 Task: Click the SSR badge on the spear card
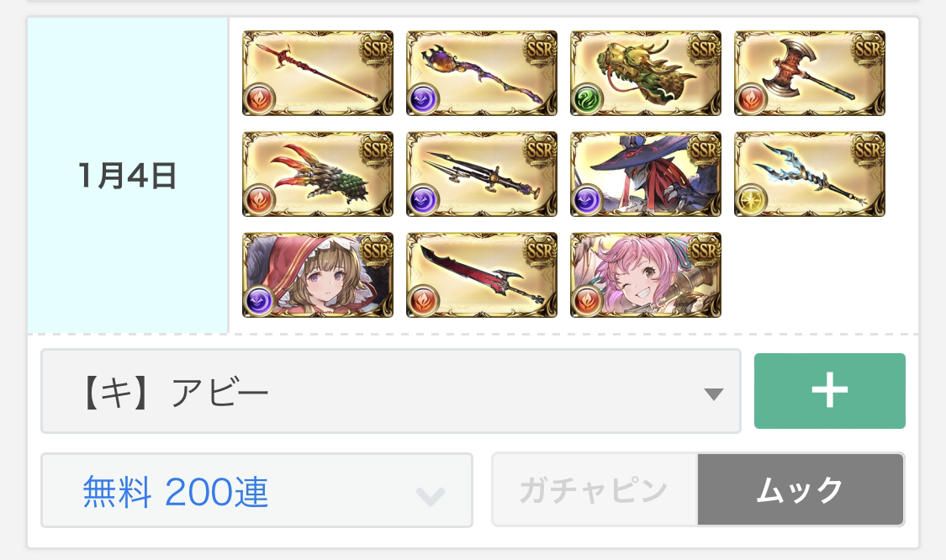pyautogui.click(x=375, y=48)
